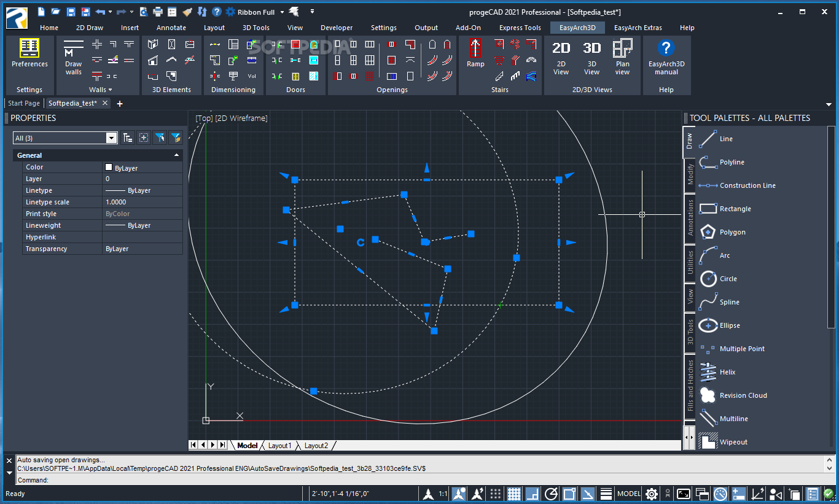Viewport: 839px width, 504px height.
Task: Toggle MODEL space button in status bar
Action: click(629, 494)
